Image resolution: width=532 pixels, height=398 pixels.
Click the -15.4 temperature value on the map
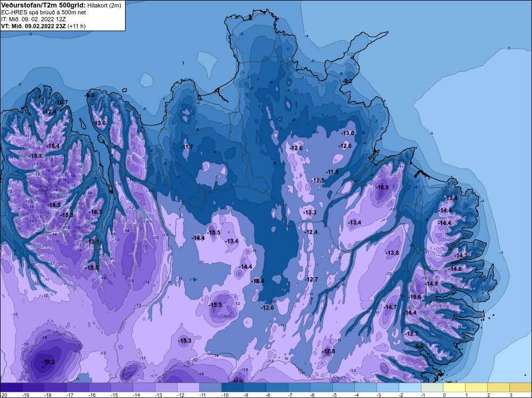tap(53, 146)
